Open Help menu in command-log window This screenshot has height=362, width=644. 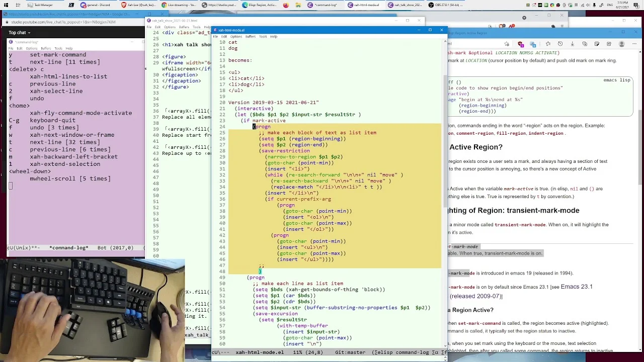tap(69, 48)
